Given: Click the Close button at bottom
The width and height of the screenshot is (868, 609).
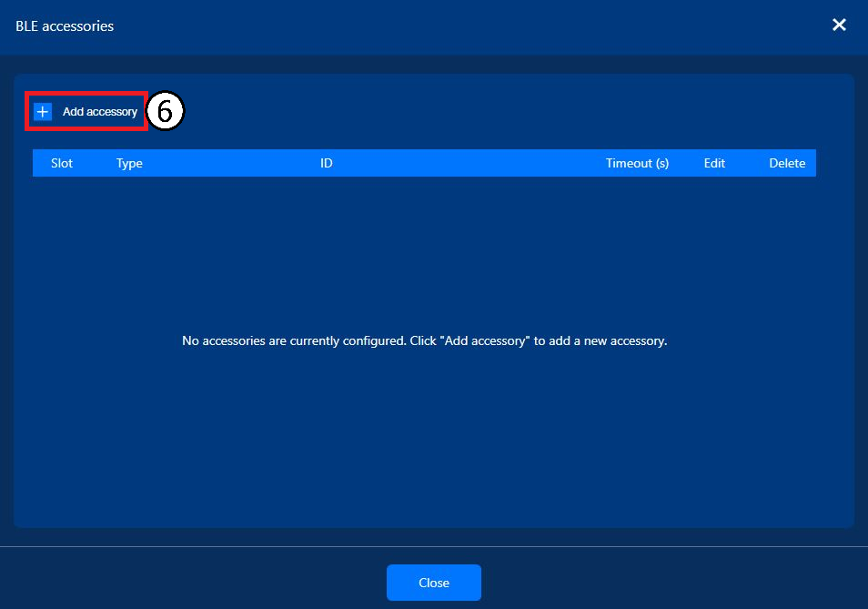Looking at the screenshot, I should coord(433,583).
